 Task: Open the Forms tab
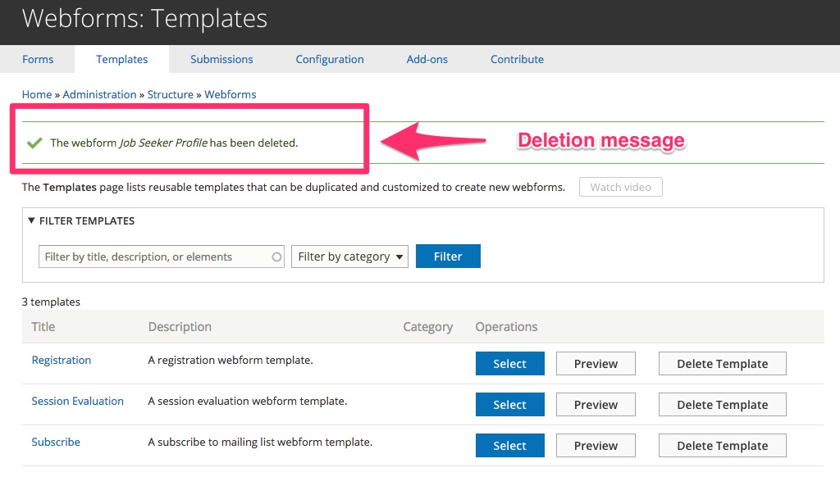(38, 59)
